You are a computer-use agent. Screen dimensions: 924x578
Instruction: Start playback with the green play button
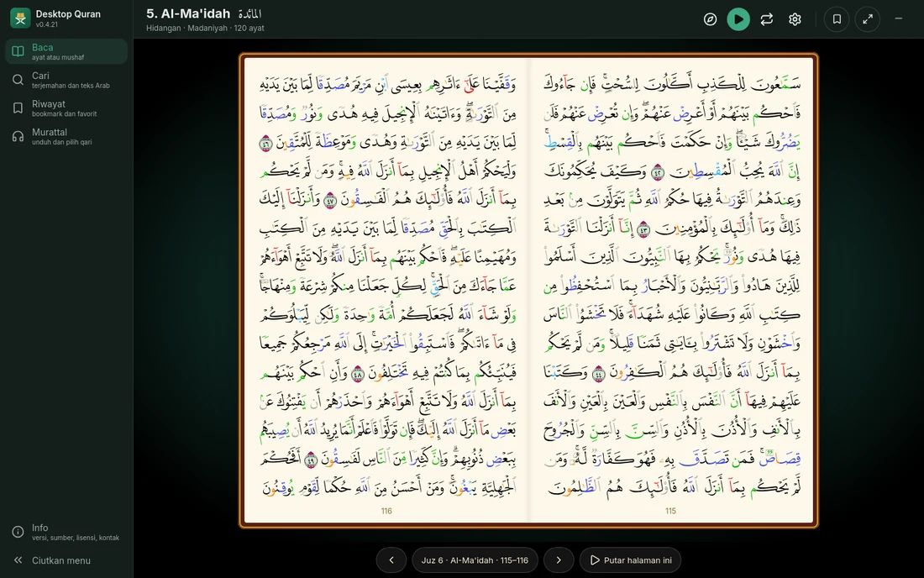(x=738, y=19)
